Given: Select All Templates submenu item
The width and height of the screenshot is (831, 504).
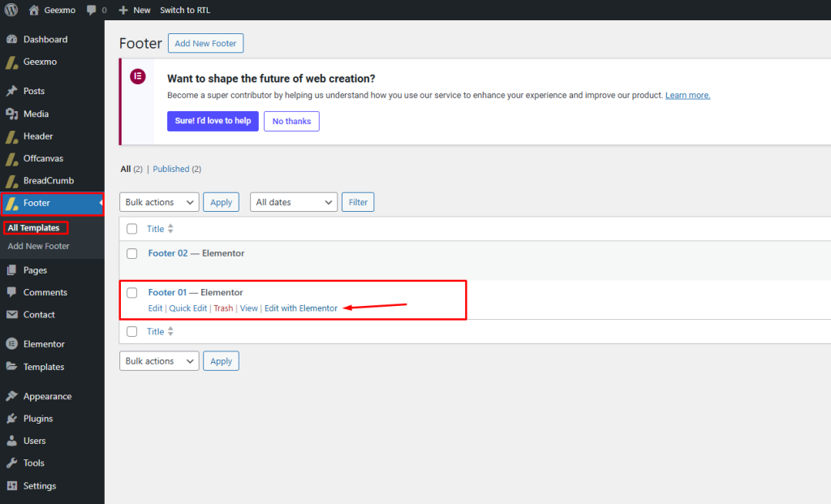Looking at the screenshot, I should click(34, 228).
